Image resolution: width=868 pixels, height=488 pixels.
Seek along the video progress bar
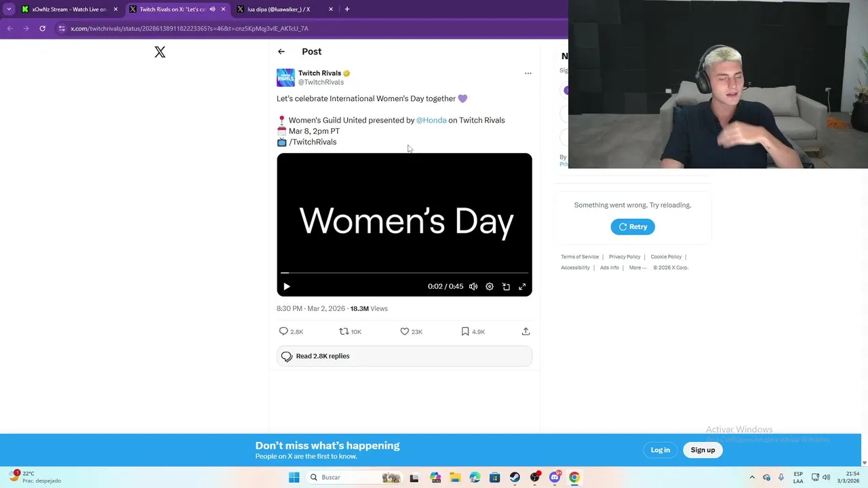tap(404, 273)
